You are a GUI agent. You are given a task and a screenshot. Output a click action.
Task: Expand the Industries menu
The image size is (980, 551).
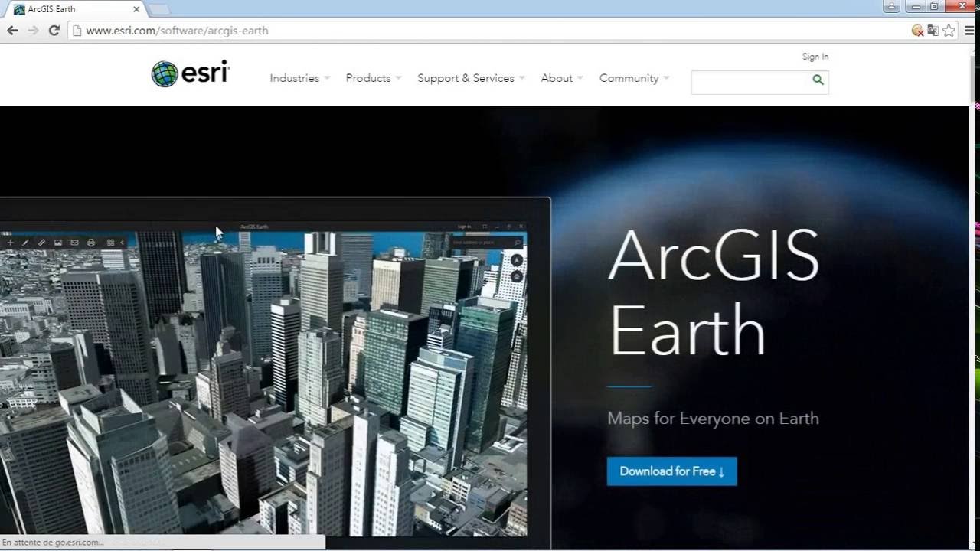click(300, 78)
